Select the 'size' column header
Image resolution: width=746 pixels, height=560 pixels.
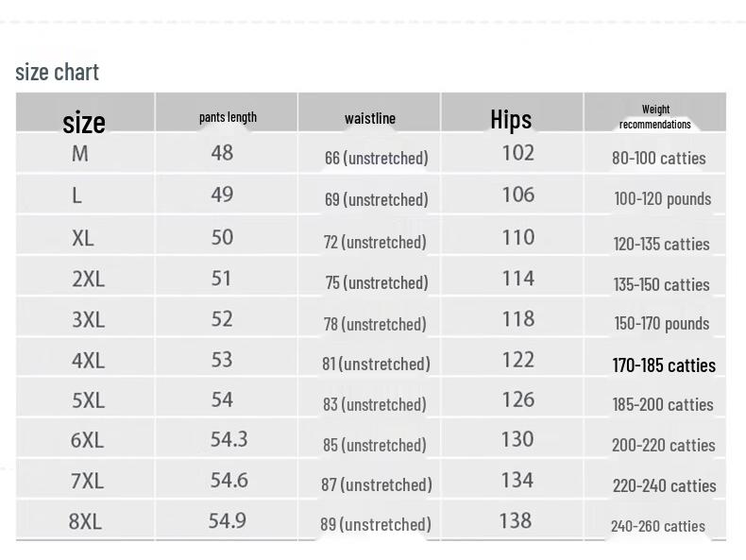pyautogui.click(x=84, y=122)
